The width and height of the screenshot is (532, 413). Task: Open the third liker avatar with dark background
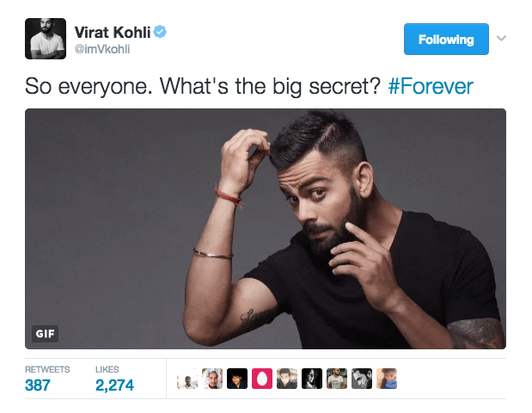point(237,379)
